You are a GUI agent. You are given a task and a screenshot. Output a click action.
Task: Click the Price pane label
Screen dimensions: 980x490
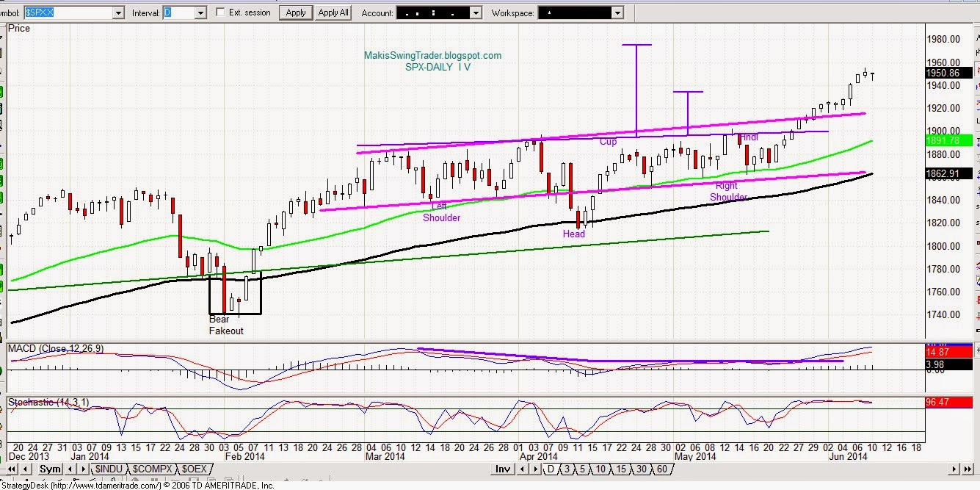(19, 28)
